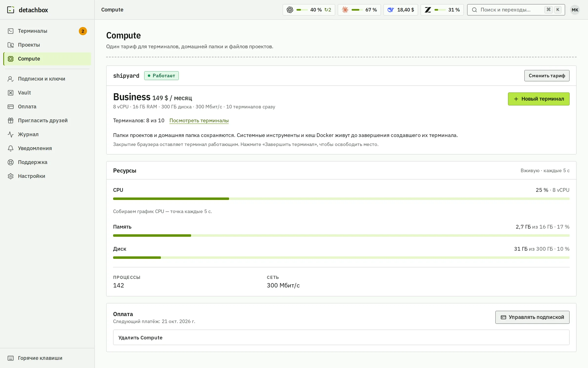Open the Журнал activity icon
Screen dimensions: 588x368
pos(11,134)
